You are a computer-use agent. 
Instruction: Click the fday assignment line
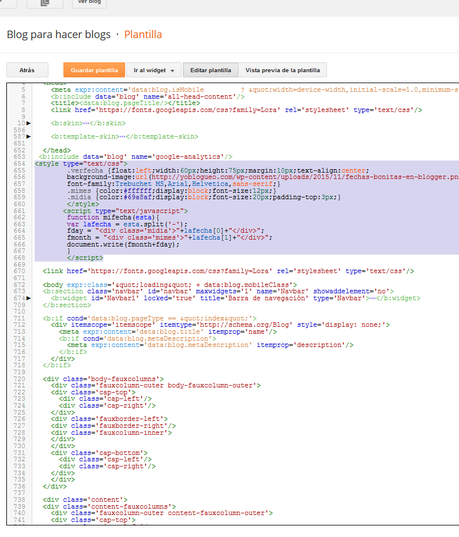tap(165, 231)
